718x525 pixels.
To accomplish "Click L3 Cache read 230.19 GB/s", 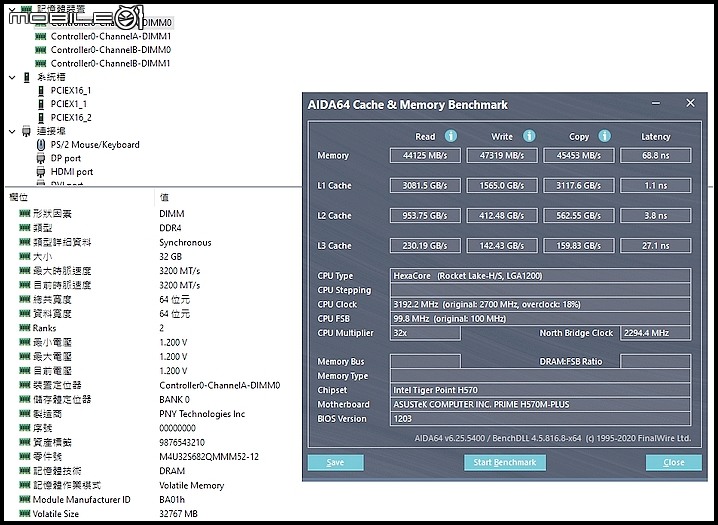I will (425, 246).
